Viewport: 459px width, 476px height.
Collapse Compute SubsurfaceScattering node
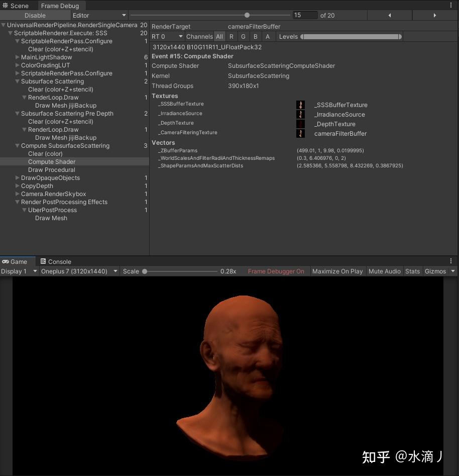[x=17, y=145]
